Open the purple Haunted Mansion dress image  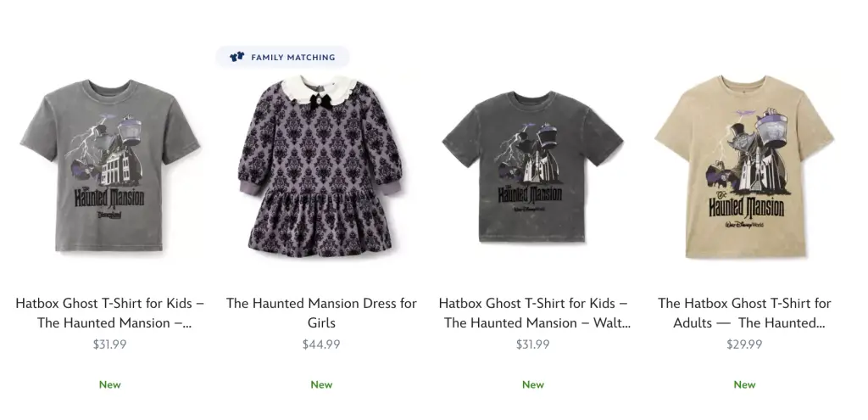320,166
